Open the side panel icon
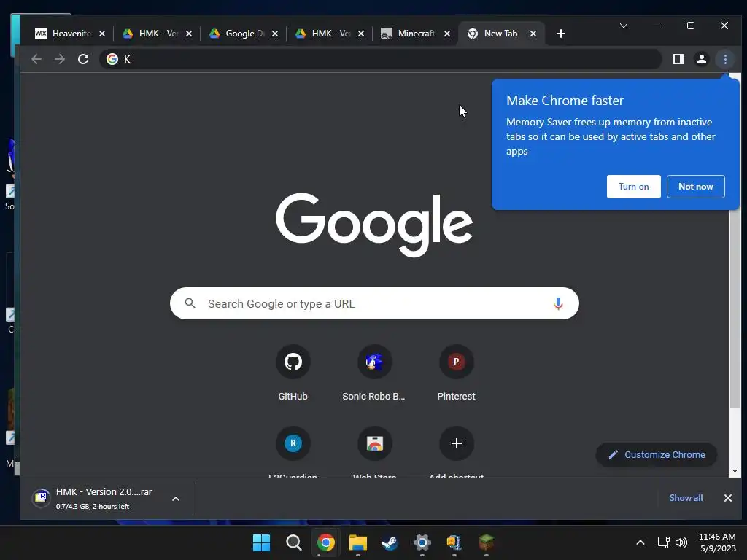 (x=678, y=59)
